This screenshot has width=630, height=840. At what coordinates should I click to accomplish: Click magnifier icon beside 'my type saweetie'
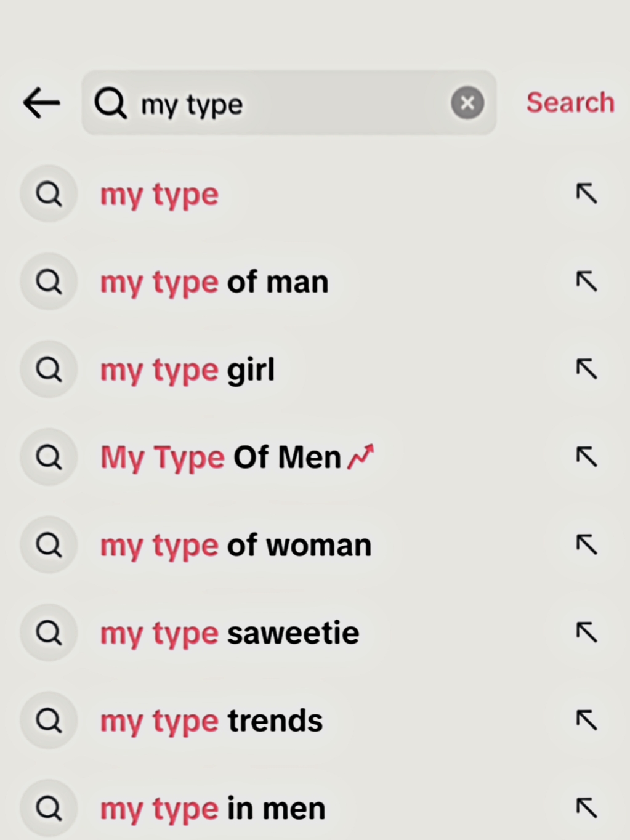tap(49, 632)
